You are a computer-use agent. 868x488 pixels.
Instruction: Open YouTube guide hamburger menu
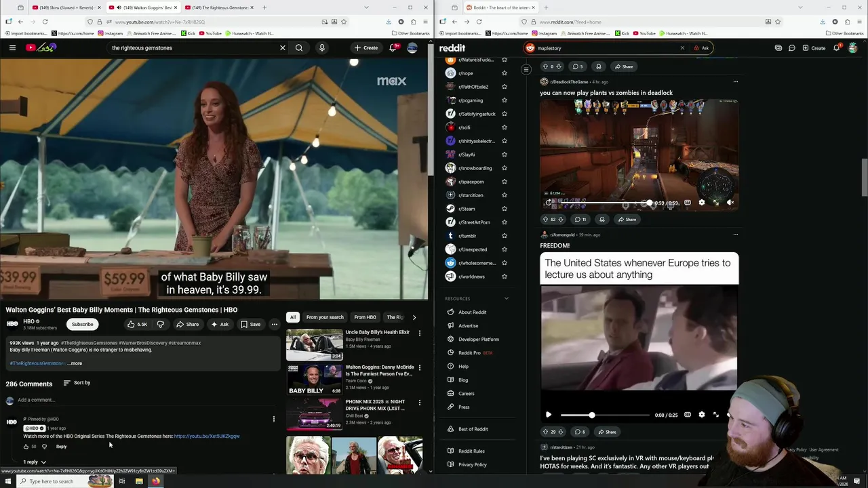tap(12, 48)
